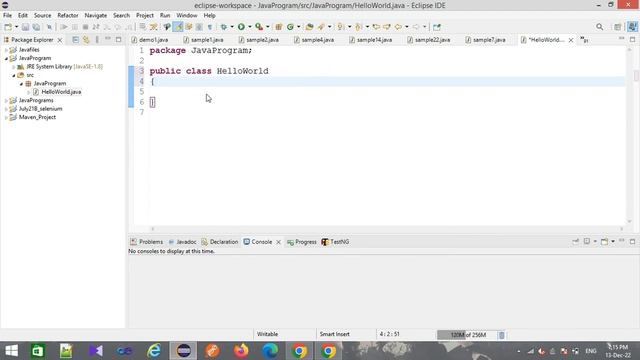Screen dimensions: 640x360
Task: Switch to sample14.java editor tab
Action: (x=371, y=40)
